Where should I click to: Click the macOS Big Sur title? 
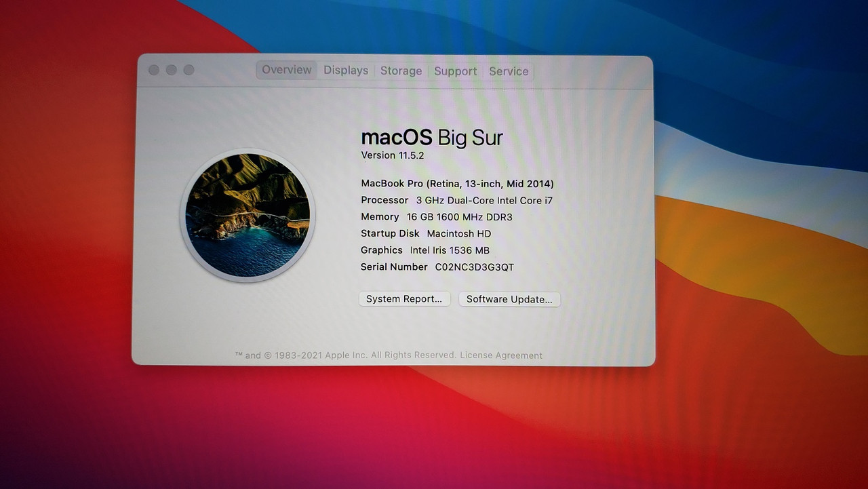click(432, 138)
